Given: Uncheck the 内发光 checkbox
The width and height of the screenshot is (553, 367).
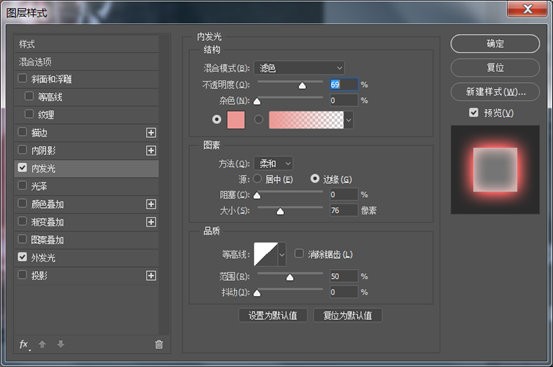Looking at the screenshot, I should [22, 168].
